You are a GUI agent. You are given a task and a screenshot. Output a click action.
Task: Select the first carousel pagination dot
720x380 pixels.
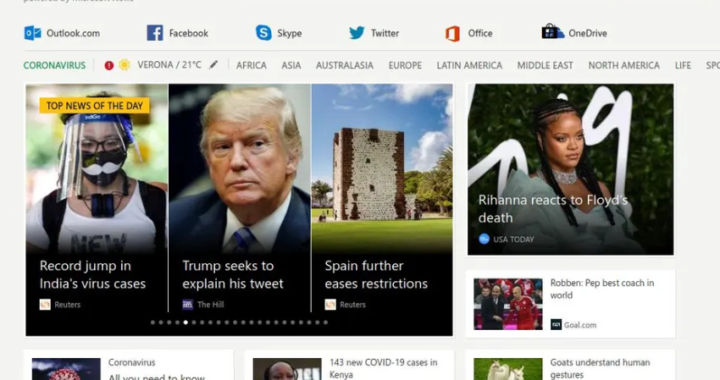tap(152, 322)
